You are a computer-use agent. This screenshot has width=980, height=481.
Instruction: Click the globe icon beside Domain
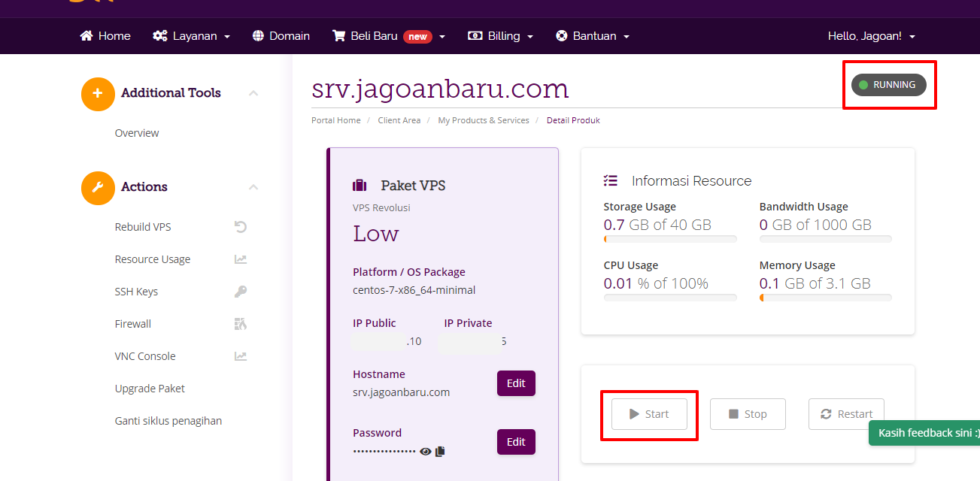click(258, 36)
